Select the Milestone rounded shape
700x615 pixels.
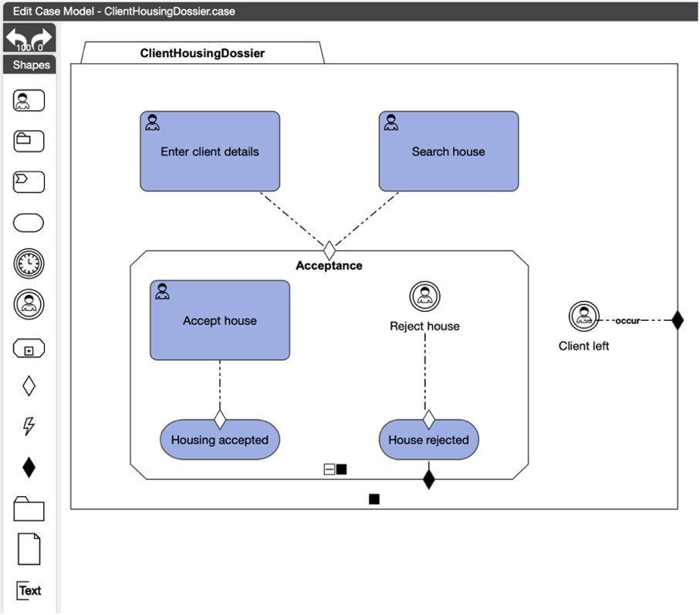pos(29,224)
